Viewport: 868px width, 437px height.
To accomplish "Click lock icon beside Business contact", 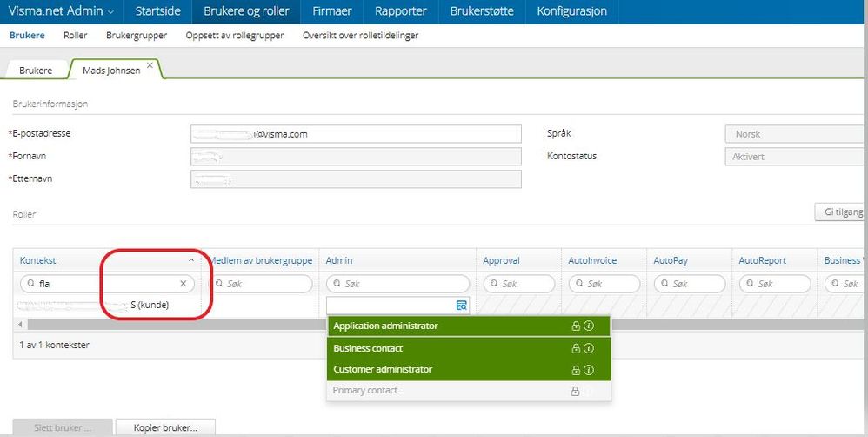I will [576, 348].
